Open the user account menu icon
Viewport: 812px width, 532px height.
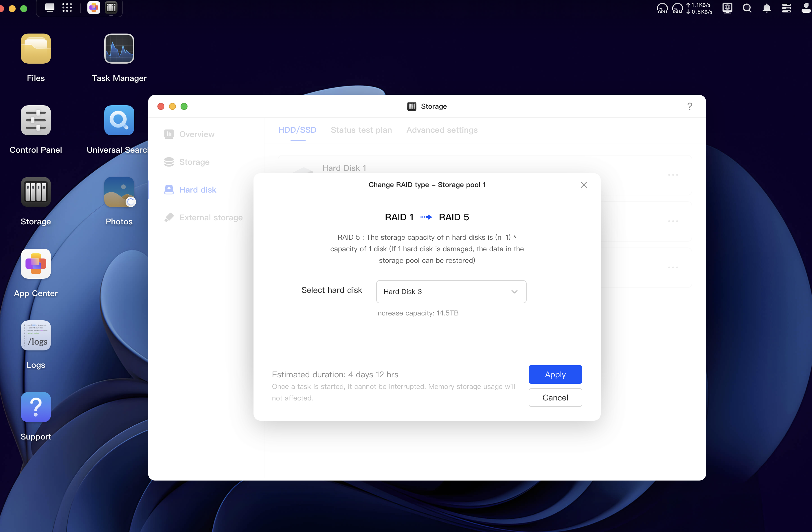806,8
